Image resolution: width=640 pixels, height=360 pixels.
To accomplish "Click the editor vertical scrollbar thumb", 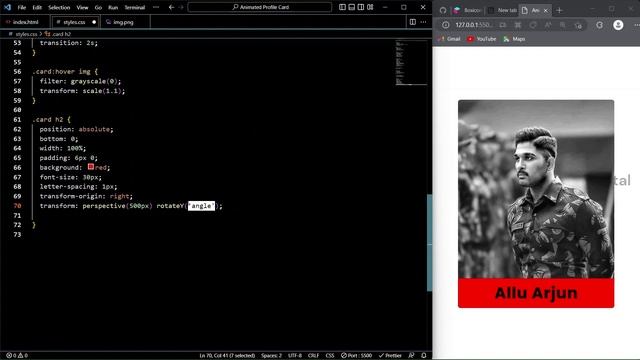I will pos(429,243).
